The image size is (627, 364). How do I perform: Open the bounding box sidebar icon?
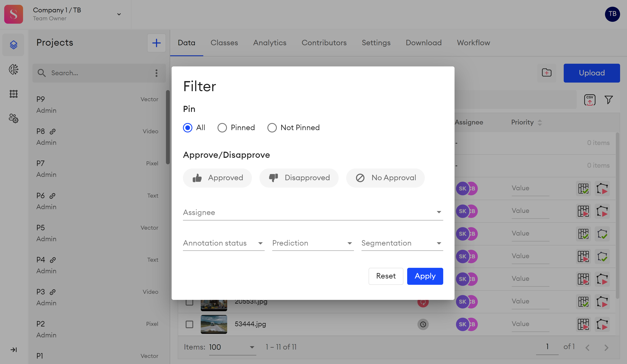point(13,94)
